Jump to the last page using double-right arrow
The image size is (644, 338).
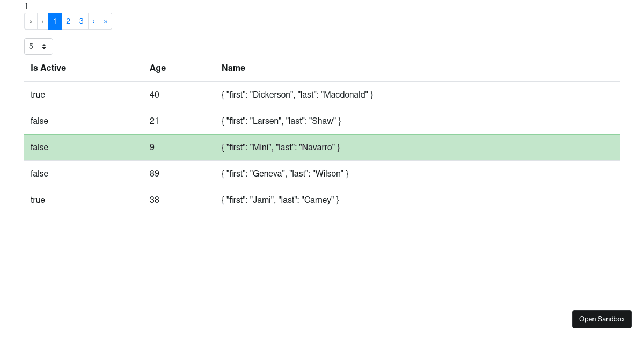click(x=106, y=21)
